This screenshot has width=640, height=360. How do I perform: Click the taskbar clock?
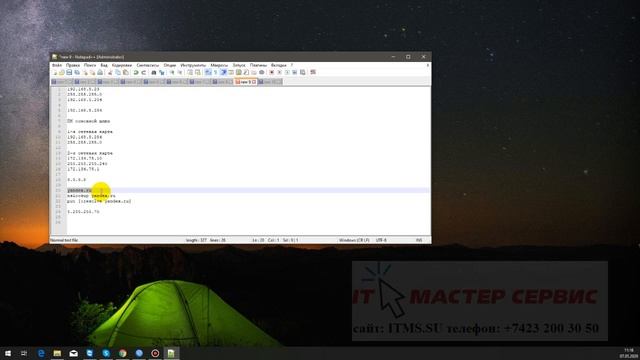tap(629, 353)
